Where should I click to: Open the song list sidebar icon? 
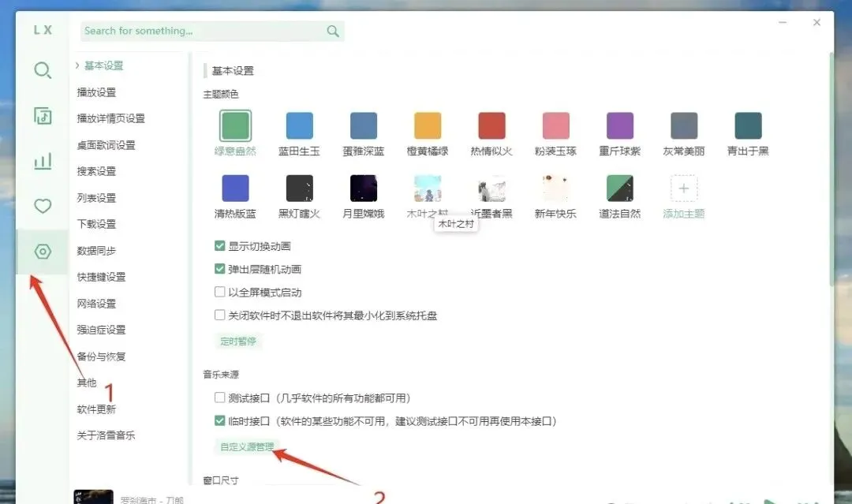click(x=43, y=116)
